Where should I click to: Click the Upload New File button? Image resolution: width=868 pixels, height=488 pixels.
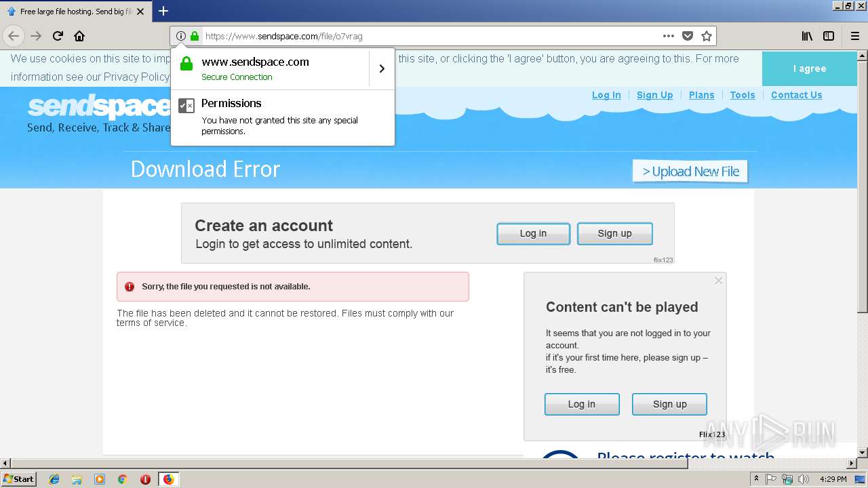(690, 171)
